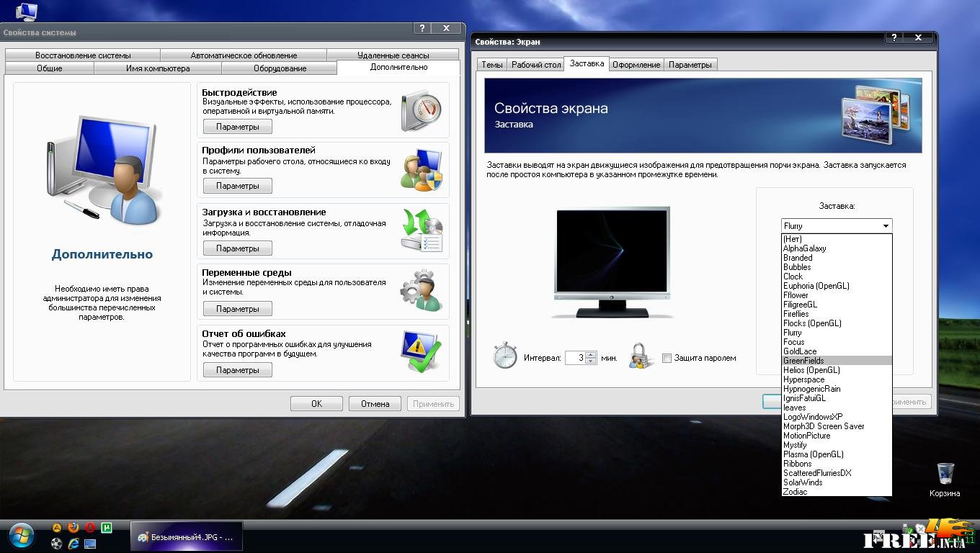Click the Загрузка и восстановление arrows icon
This screenshot has width=980, height=553.
422,231
